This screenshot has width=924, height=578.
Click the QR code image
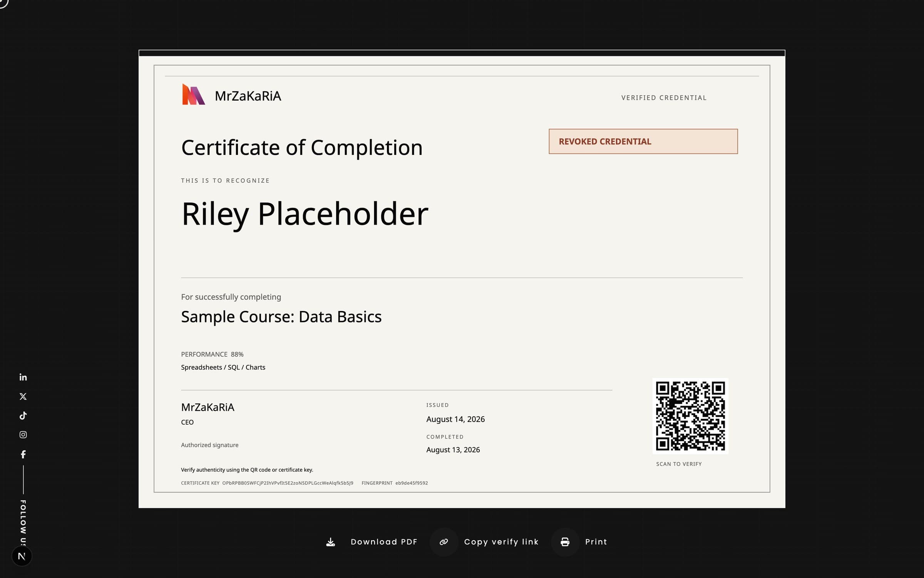[690, 416]
